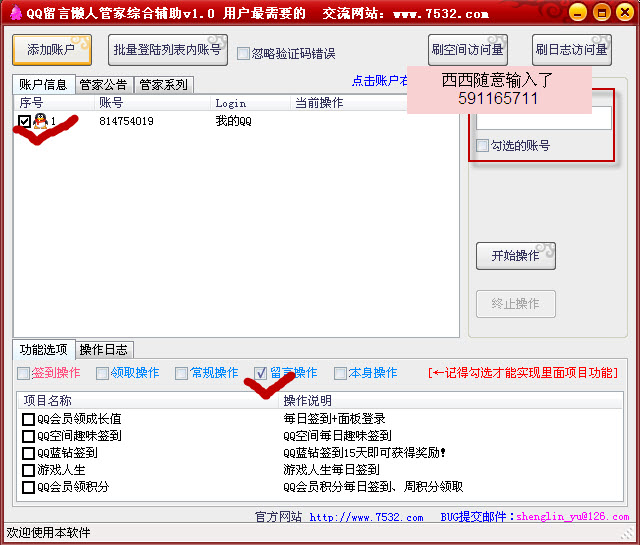Screen dimensions: 640x545
Task: Toggle the 留言操作 checkbox
Action: [261, 373]
